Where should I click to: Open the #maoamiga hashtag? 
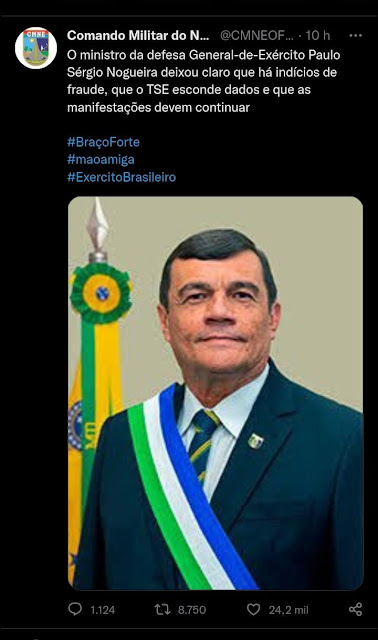click(101, 160)
